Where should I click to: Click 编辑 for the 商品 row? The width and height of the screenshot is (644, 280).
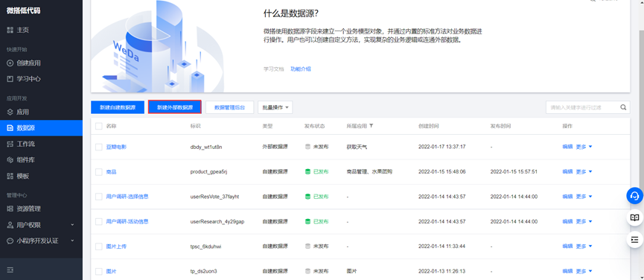click(567, 171)
